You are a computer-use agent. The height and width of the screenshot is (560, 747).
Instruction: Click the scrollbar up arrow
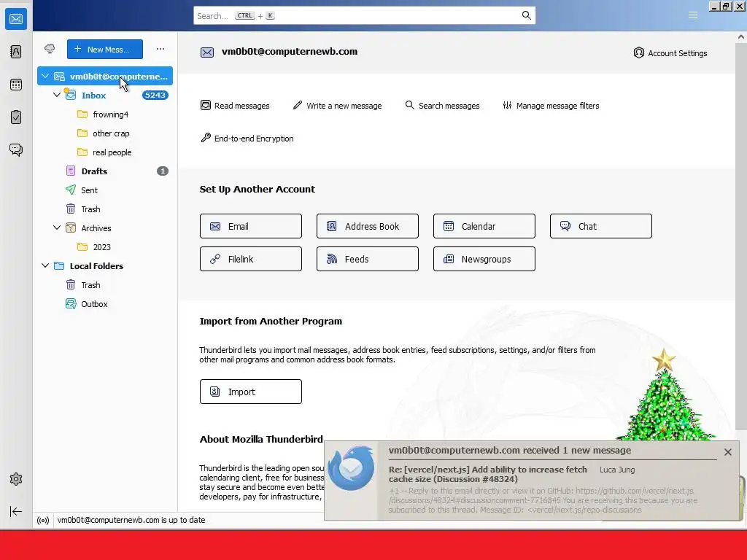click(741, 36)
